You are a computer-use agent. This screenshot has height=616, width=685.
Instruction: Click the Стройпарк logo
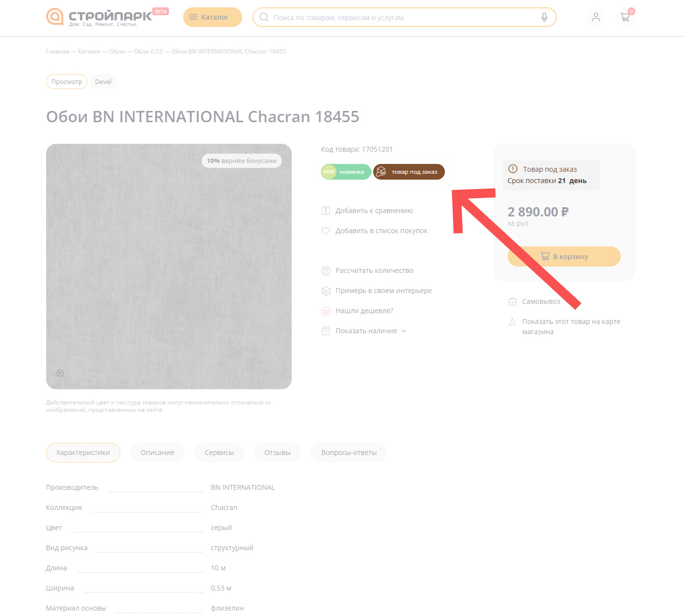coord(98,17)
